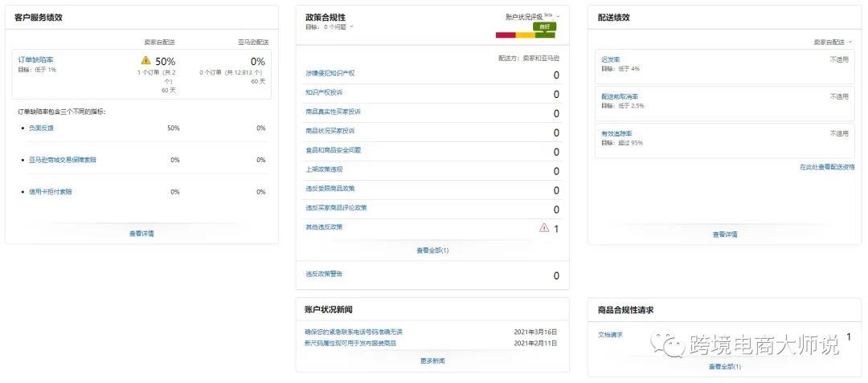Click the 50% seller-fulfilled defect rate value
The image size is (868, 383).
165,61
